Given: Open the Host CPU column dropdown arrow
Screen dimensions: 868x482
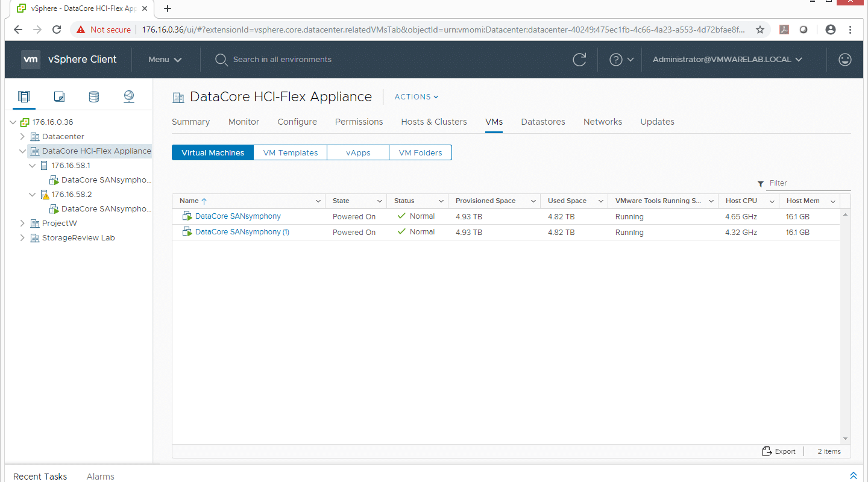Looking at the screenshot, I should point(772,201).
